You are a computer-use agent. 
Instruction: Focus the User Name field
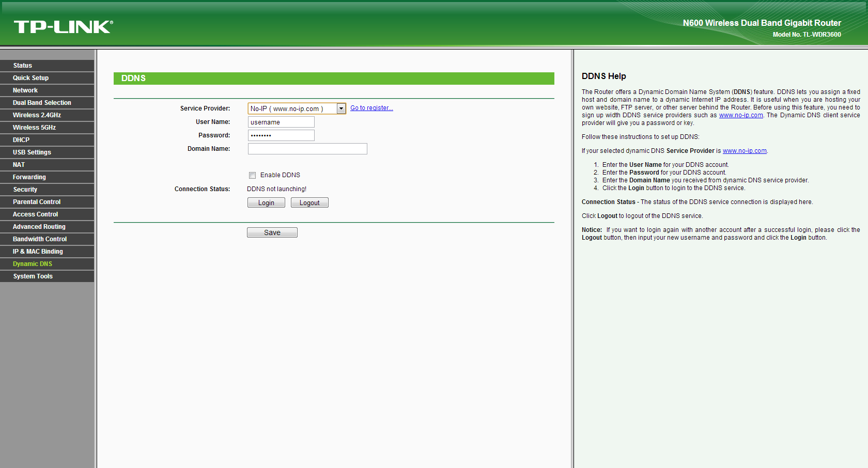pos(281,122)
